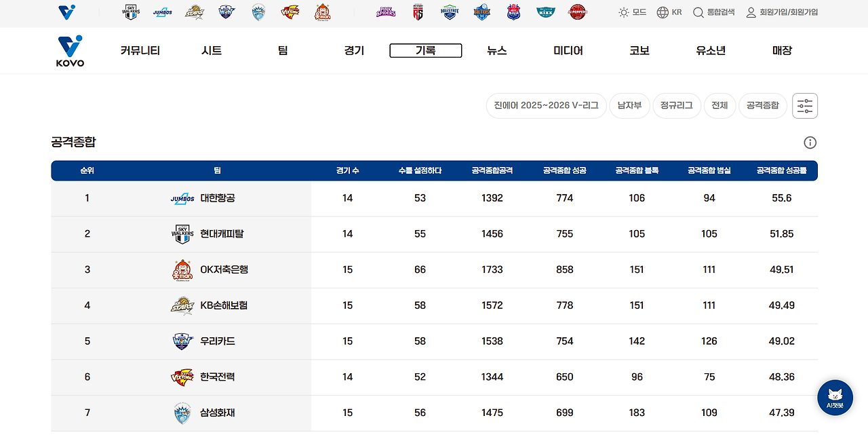Viewport: 868px width, 437px height.
Task: Open 커뮤니티 menu
Action: [x=140, y=51]
